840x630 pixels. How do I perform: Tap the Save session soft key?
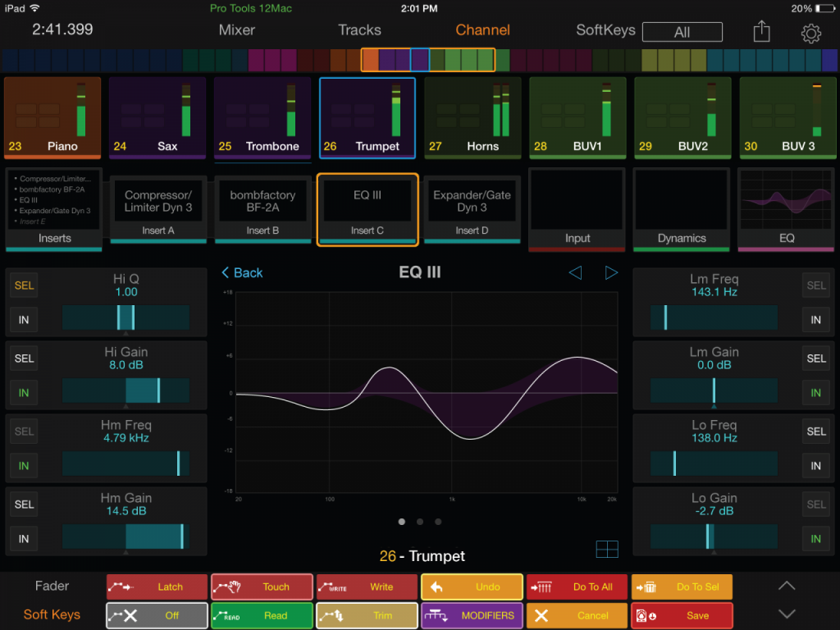[x=682, y=615]
